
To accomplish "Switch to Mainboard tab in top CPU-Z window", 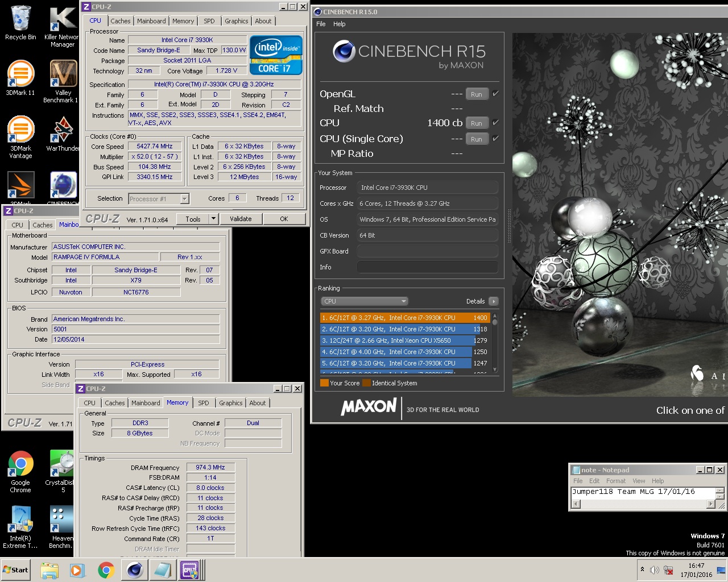I will [x=151, y=21].
